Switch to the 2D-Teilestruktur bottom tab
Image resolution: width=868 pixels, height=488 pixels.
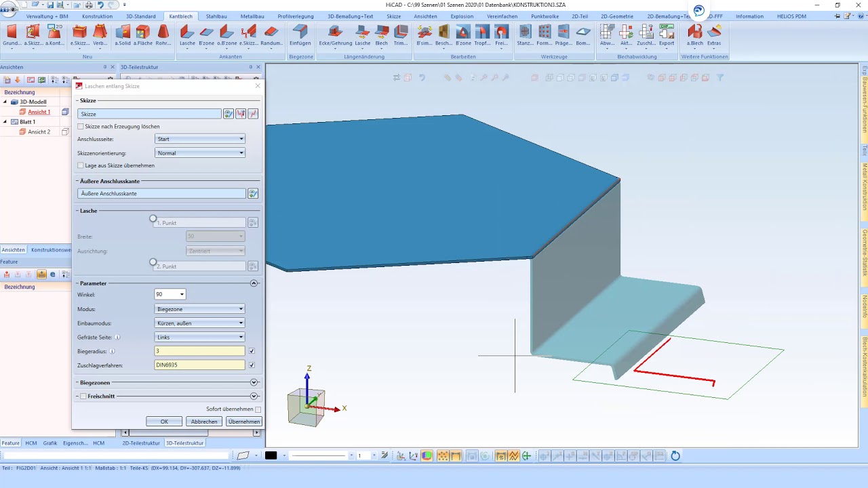(x=142, y=443)
